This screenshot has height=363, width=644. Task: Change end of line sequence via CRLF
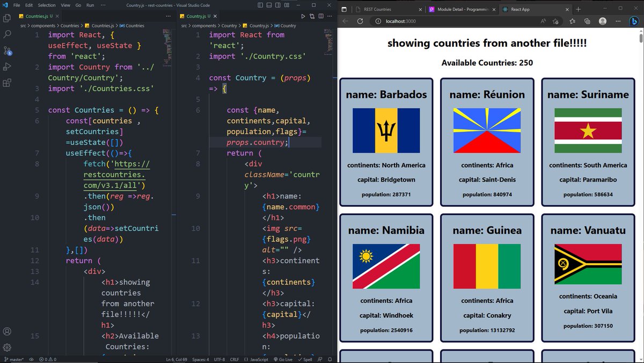(235, 359)
